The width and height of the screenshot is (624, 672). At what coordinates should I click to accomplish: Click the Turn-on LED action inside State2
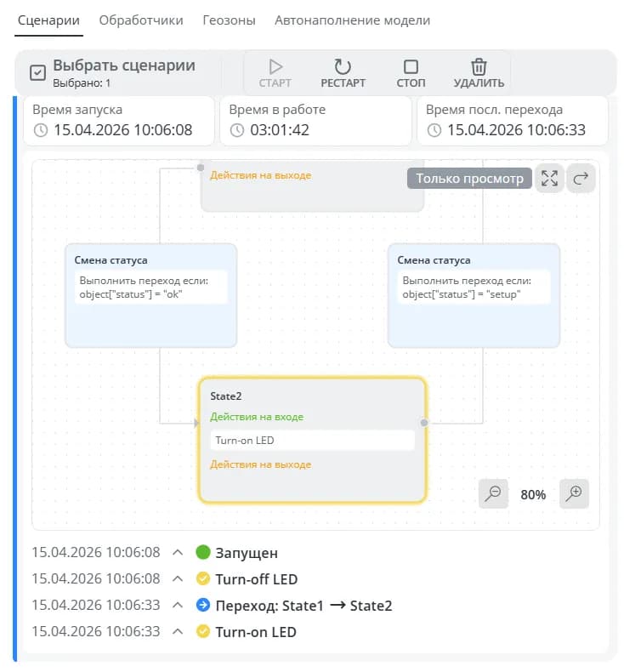312,441
